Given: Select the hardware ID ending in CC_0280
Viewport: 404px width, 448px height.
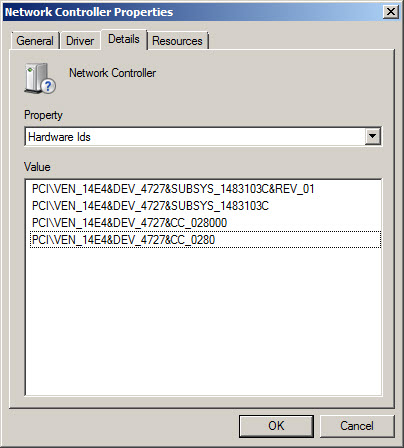Looking at the screenshot, I should point(205,240).
